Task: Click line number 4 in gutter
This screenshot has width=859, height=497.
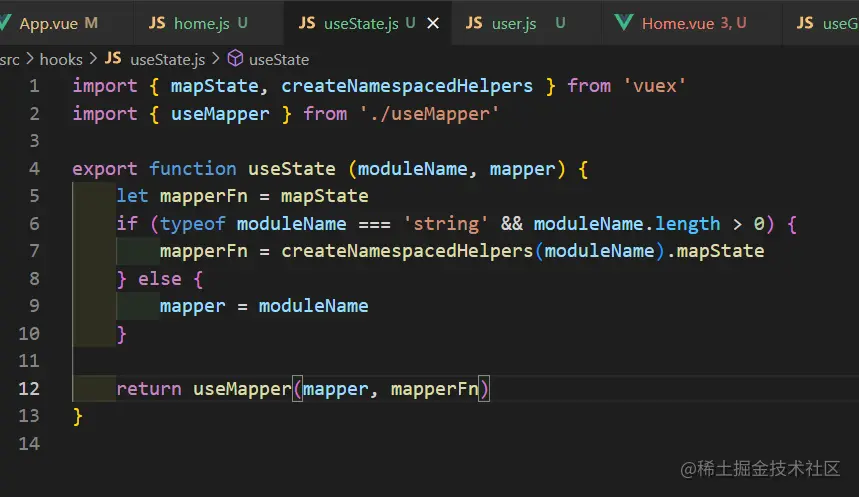Action: click(34, 169)
